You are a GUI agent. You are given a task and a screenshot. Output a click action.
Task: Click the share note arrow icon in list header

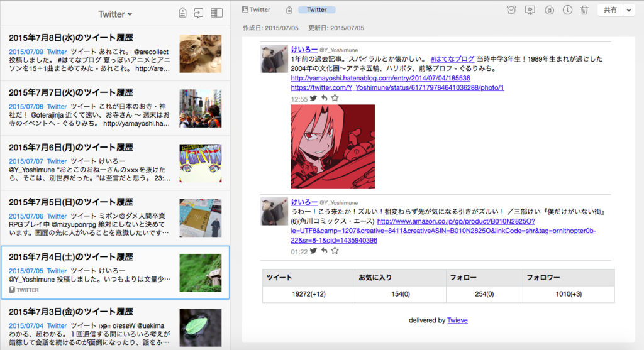click(198, 13)
